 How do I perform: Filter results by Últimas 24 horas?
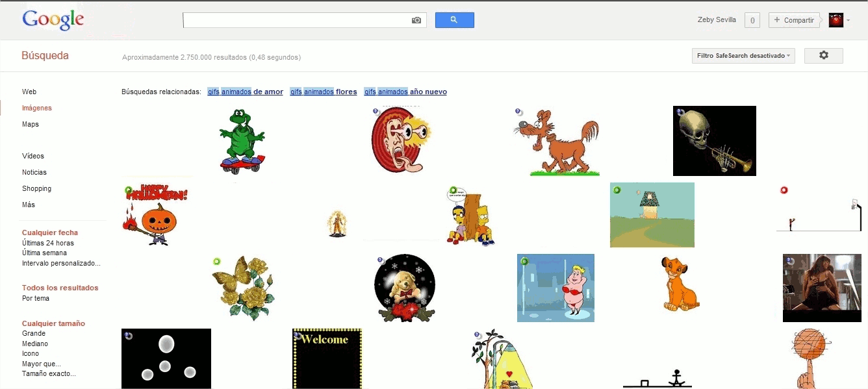pos(48,243)
